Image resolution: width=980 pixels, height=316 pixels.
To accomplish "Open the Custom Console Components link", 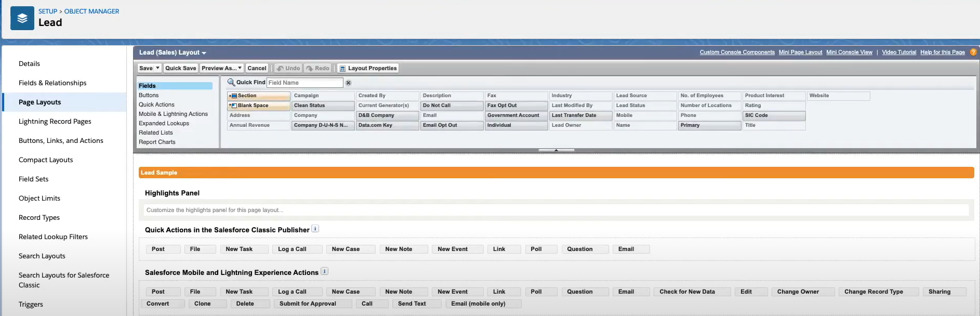I will [737, 52].
